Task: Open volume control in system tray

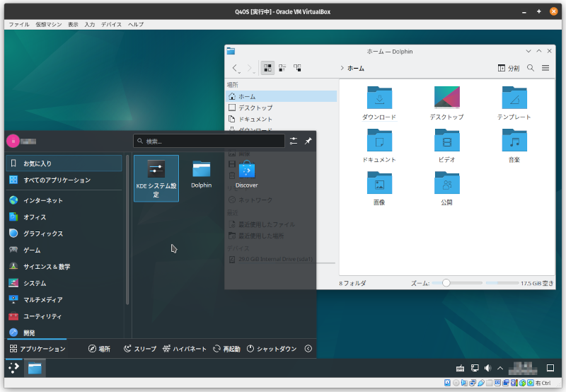Action: coord(487,368)
